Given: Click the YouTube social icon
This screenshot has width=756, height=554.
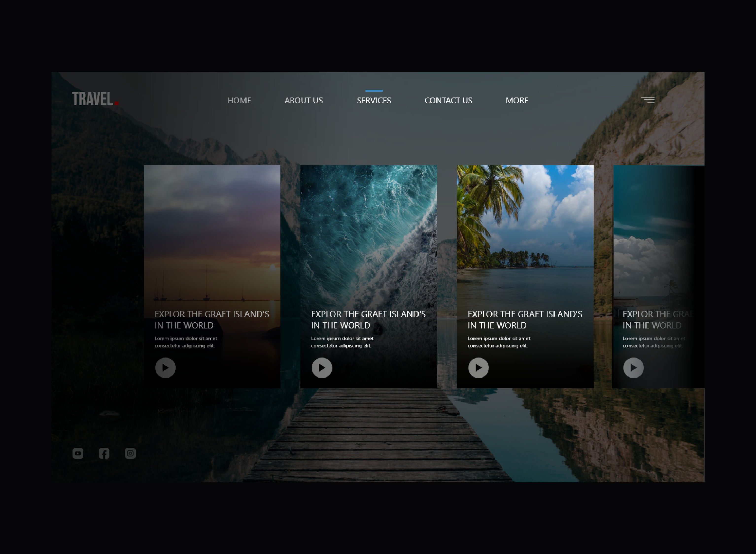Looking at the screenshot, I should [78, 453].
